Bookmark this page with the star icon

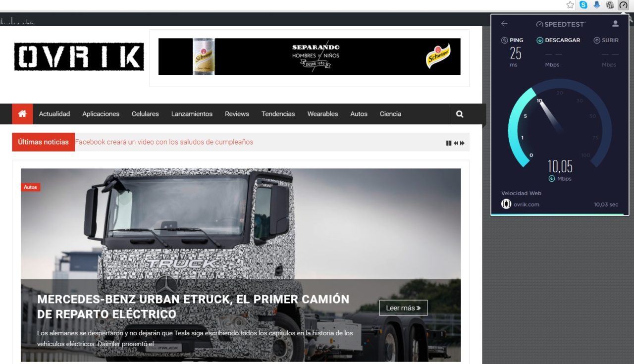tap(570, 5)
